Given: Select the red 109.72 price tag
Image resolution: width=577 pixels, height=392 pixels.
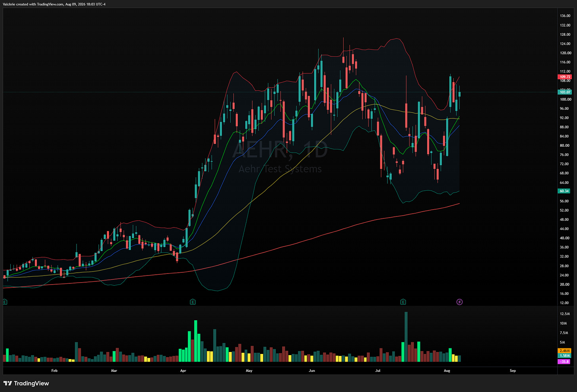Looking at the screenshot, I should click(x=565, y=77).
